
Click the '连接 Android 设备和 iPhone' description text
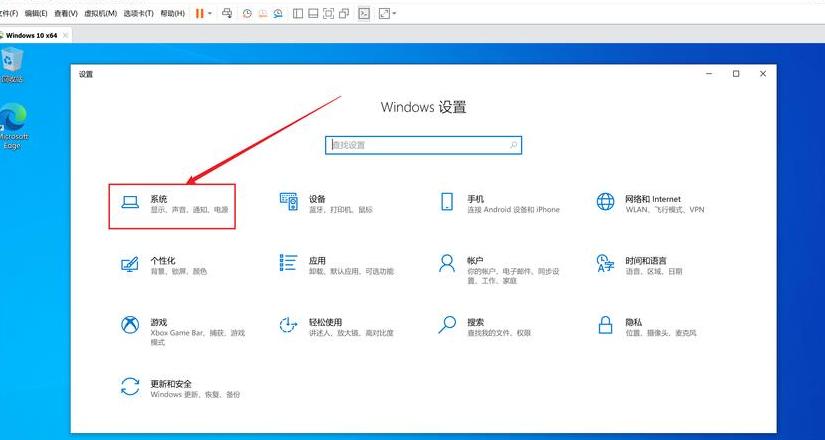point(514,209)
